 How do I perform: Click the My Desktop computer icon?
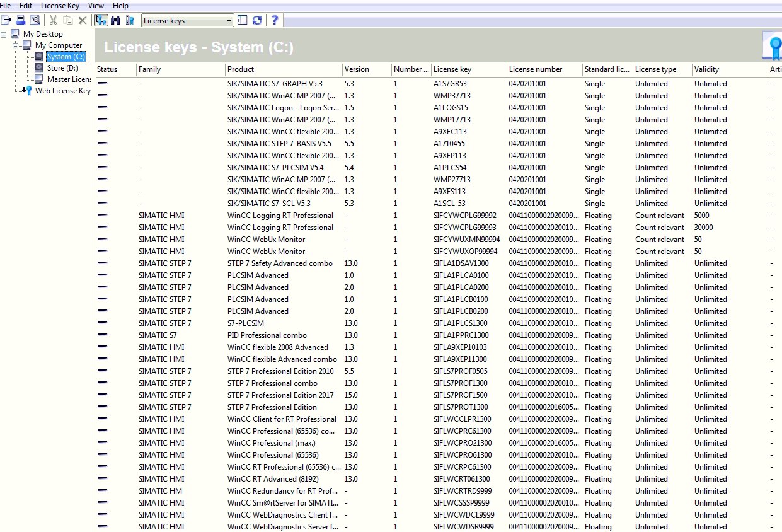pyautogui.click(x=16, y=34)
